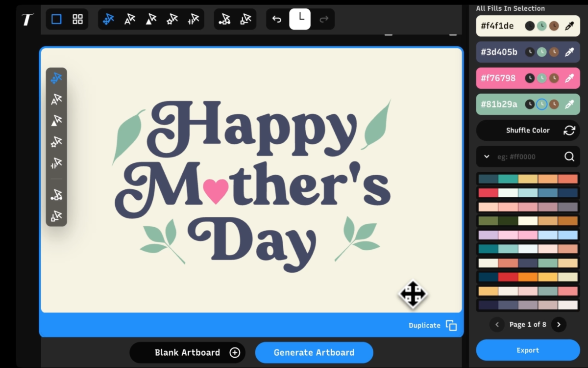Select the star cursor tool in the top toolbar

(x=172, y=19)
